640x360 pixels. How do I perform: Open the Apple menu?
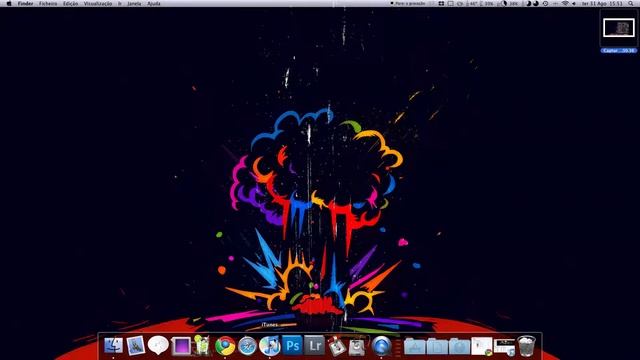click(x=9, y=3)
